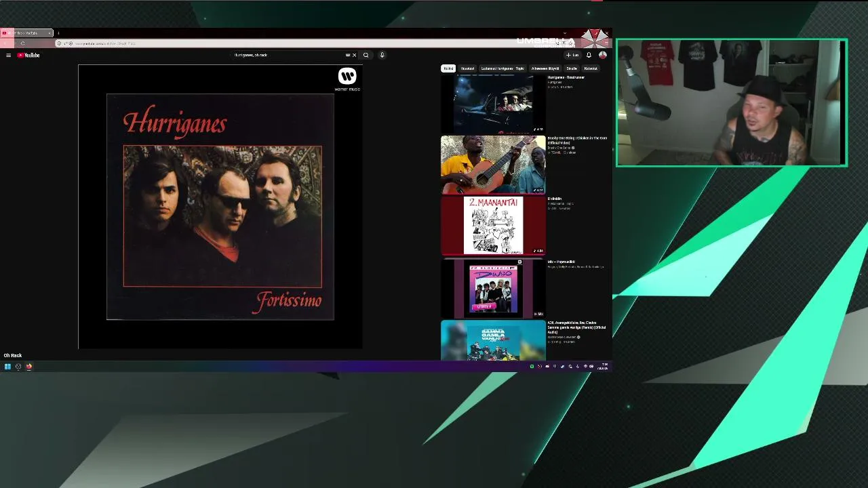Reload the page in the browser

[x=22, y=43]
